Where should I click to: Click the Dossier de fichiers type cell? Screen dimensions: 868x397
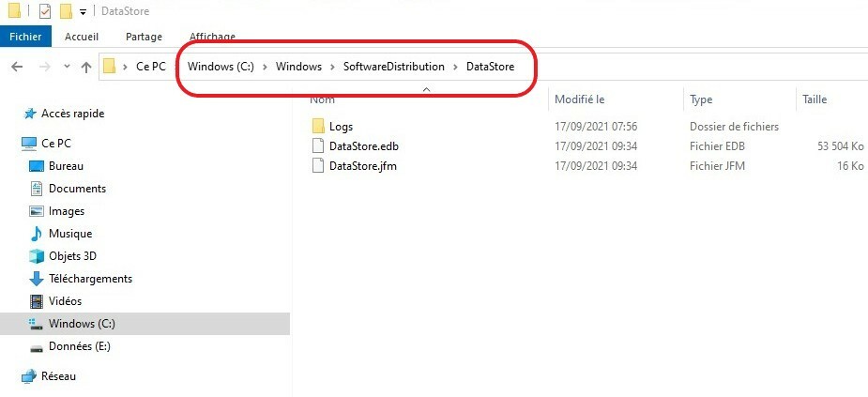[734, 127]
